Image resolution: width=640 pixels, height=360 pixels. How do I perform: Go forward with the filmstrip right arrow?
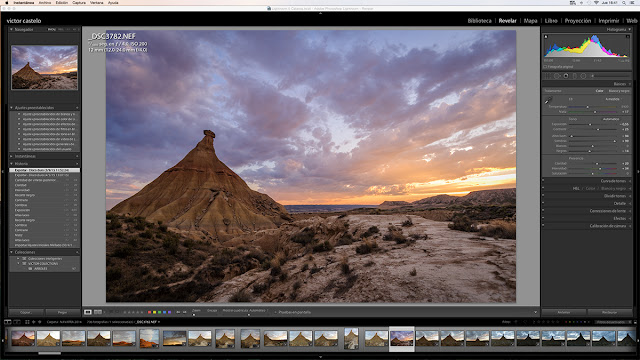tap(40, 322)
